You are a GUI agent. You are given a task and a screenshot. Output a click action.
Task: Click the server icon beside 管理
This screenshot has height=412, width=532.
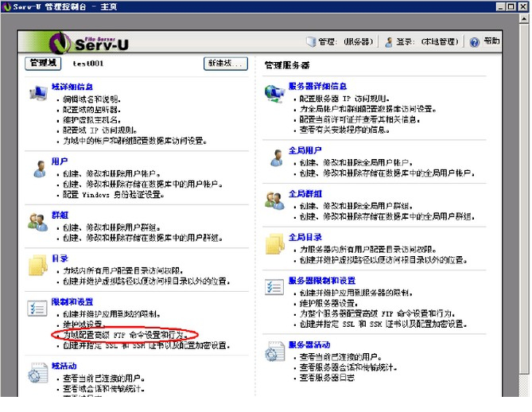[311, 41]
